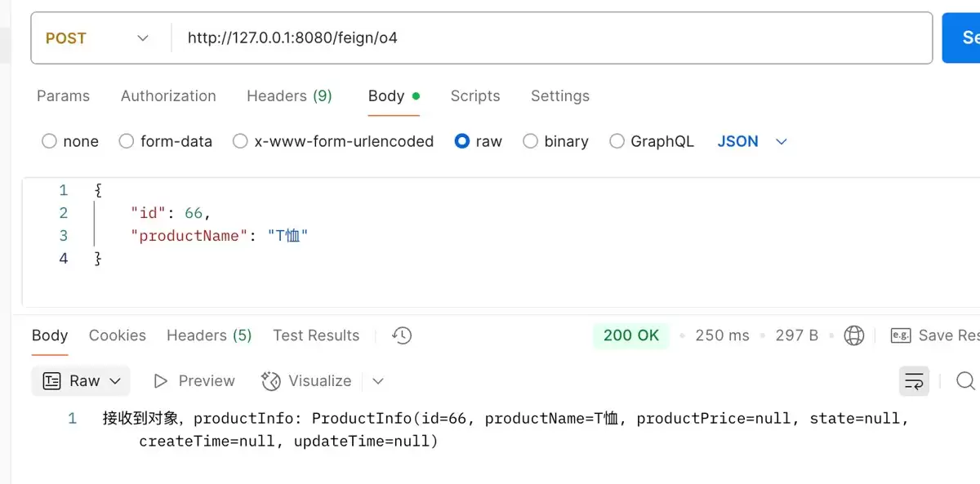The width and height of the screenshot is (980, 484).
Task: Open the request Body tab
Action: (394, 95)
